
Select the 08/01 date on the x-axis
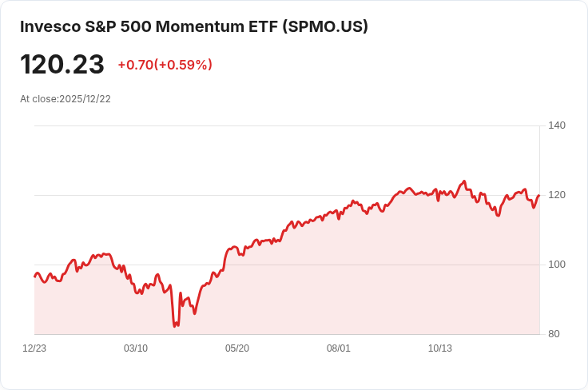tap(338, 348)
